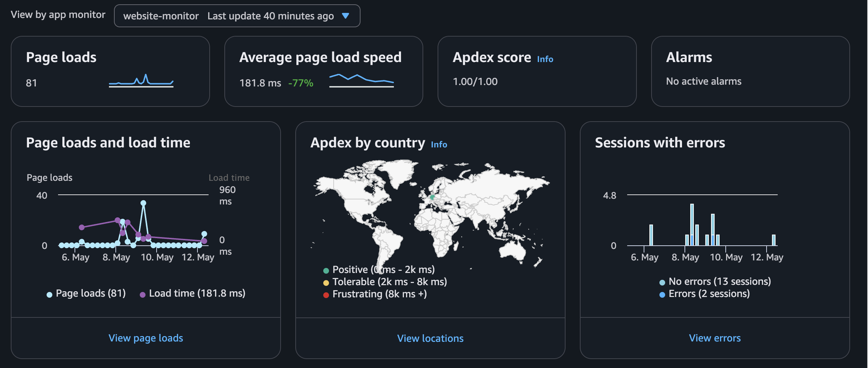Image resolution: width=868 pixels, height=368 pixels.
Task: Click View locations
Action: (x=430, y=338)
